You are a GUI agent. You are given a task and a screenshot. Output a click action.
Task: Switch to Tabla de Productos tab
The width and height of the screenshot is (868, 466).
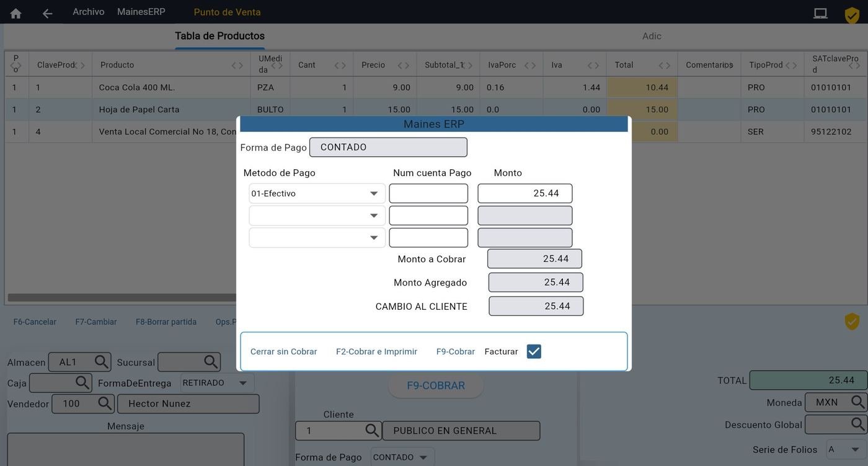pos(219,36)
